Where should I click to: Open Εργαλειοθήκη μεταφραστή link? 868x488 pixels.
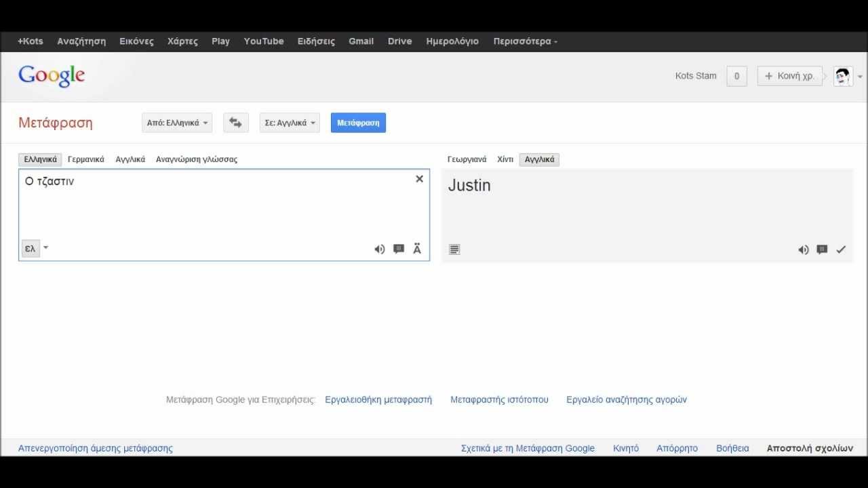[x=378, y=400]
